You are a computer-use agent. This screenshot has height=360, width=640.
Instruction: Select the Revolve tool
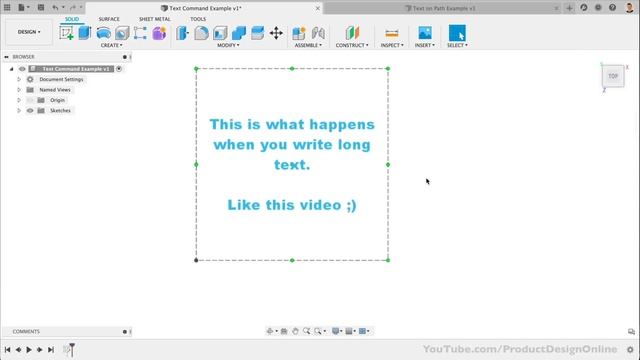coord(104,33)
